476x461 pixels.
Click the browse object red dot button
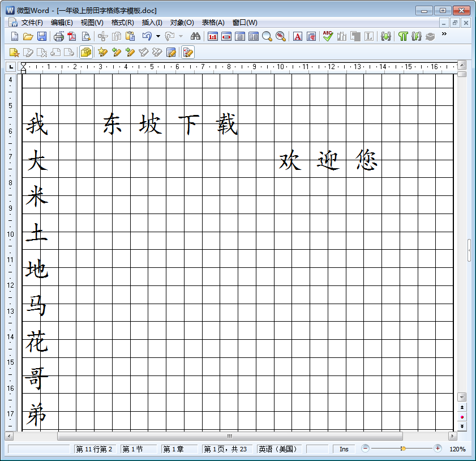[462, 417]
